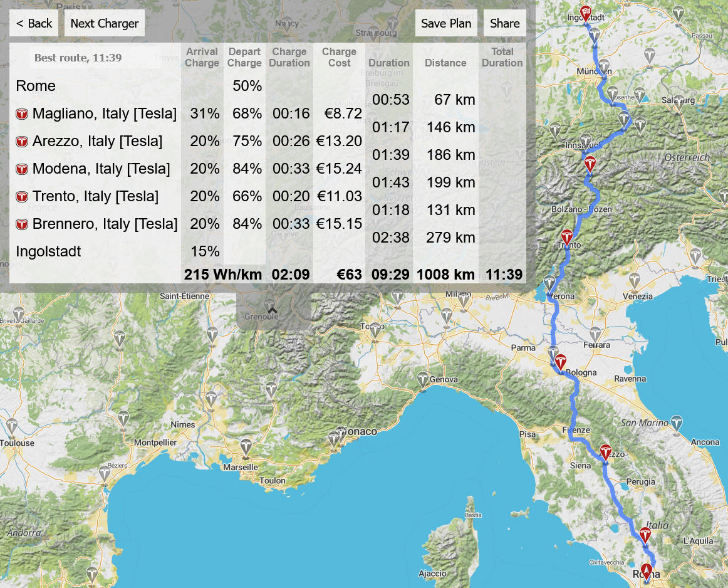
Task: Select the red Arezzo charger pin on map
Action: 605,452
